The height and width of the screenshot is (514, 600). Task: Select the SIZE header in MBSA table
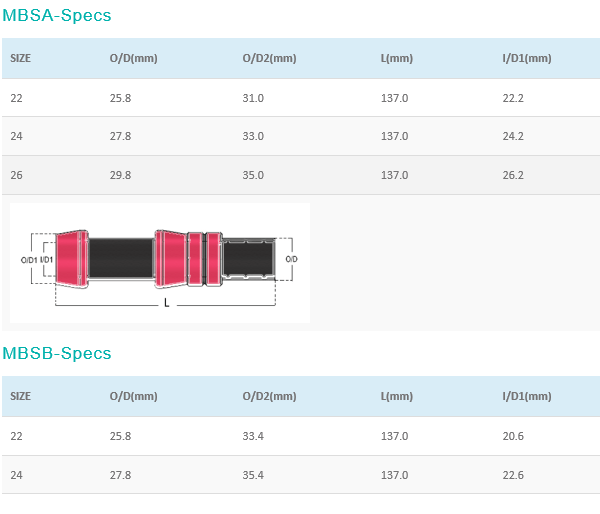(x=21, y=58)
